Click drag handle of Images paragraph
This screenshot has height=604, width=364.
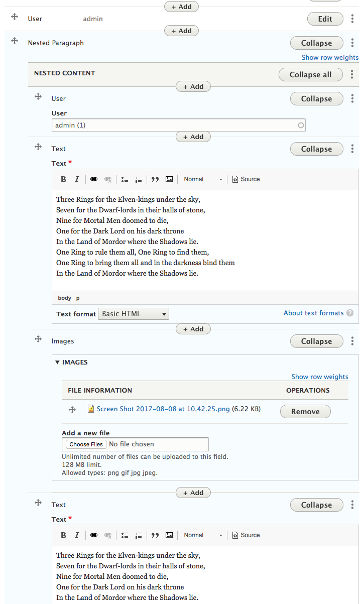click(x=38, y=339)
